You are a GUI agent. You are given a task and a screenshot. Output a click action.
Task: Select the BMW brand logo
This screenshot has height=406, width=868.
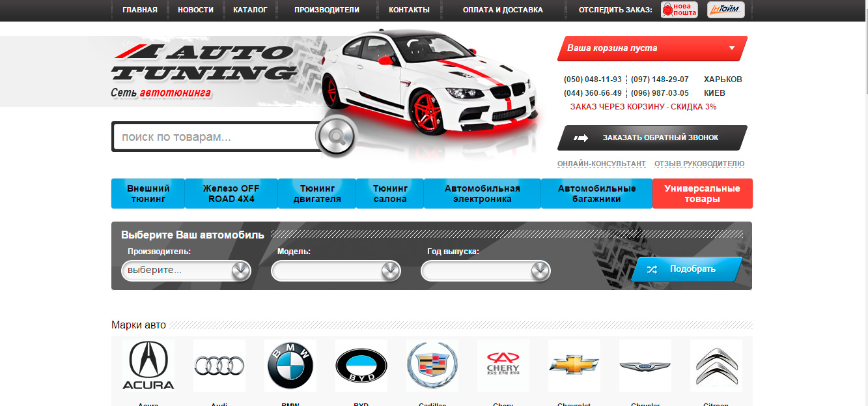coord(290,366)
